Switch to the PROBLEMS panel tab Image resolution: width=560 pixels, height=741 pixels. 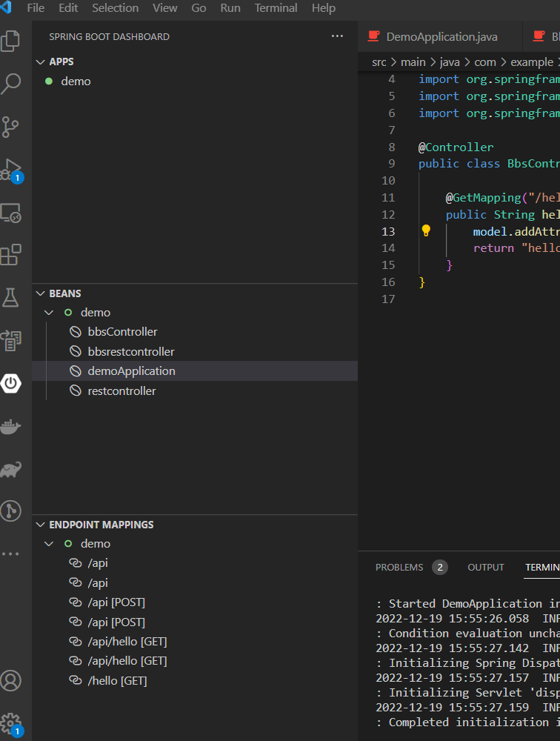click(399, 567)
